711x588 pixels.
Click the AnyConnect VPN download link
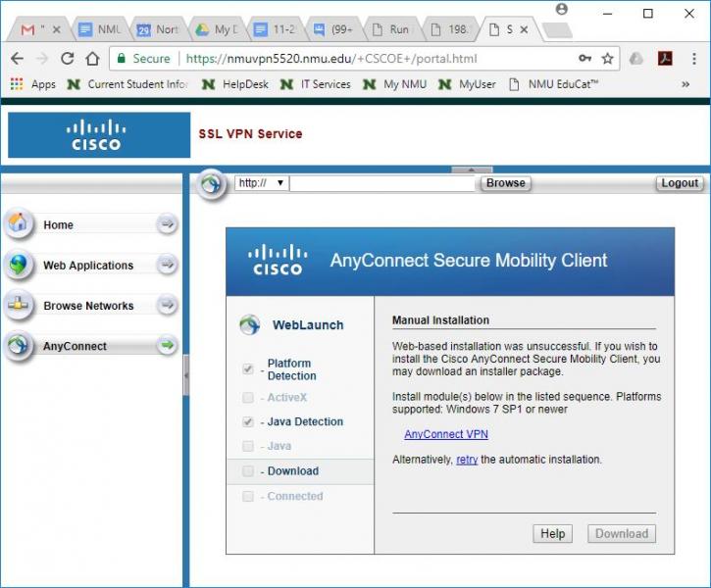446,434
